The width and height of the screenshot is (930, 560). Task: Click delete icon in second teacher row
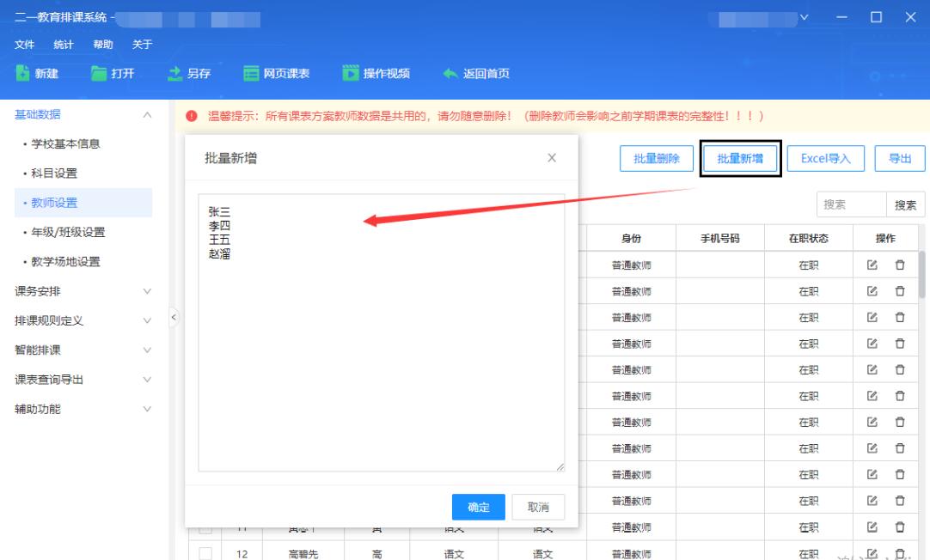(900, 291)
